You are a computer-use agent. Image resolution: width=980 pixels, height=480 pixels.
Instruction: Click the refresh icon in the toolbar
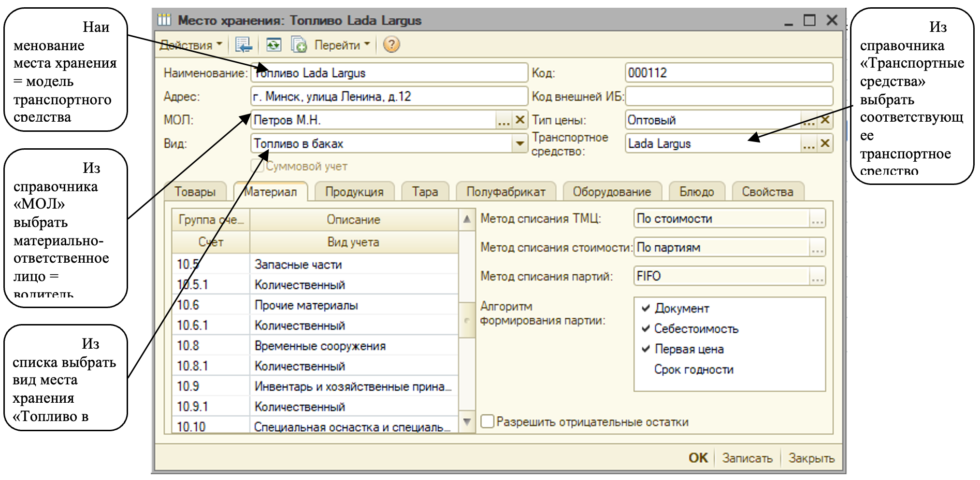(274, 45)
